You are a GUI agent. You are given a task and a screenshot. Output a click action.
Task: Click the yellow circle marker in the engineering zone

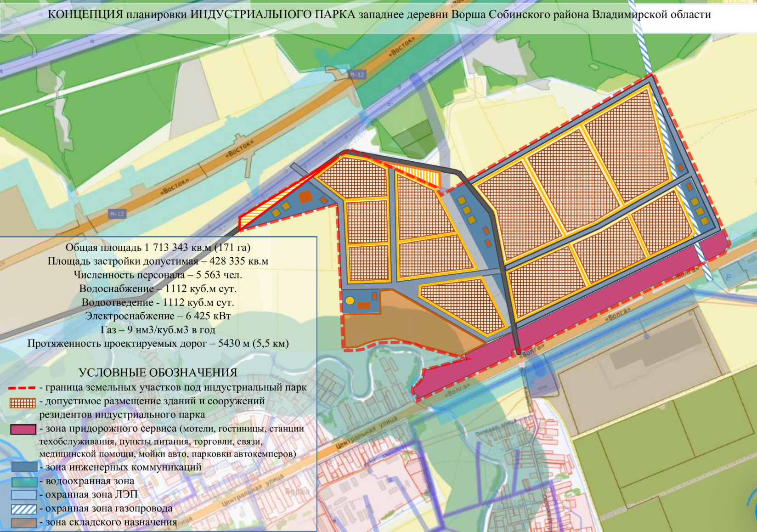coord(350,301)
